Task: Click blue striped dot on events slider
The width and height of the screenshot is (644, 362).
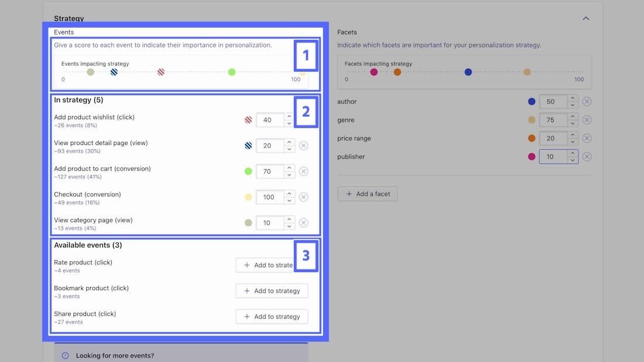Action: coord(114,73)
